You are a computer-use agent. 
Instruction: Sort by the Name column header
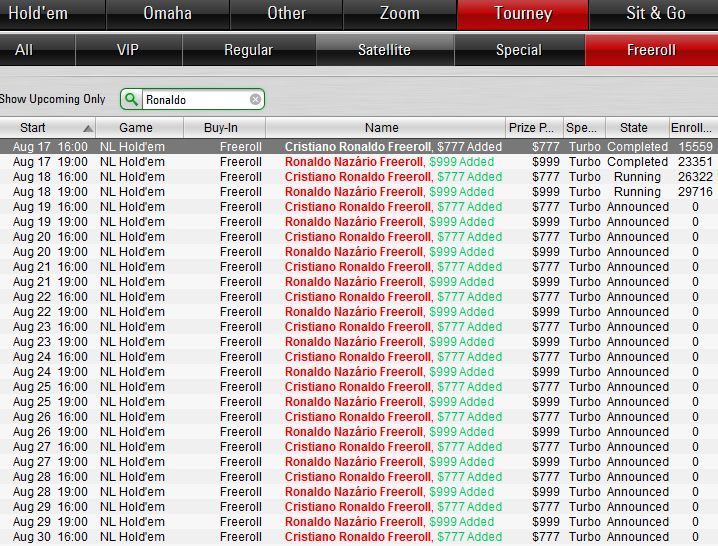point(386,128)
